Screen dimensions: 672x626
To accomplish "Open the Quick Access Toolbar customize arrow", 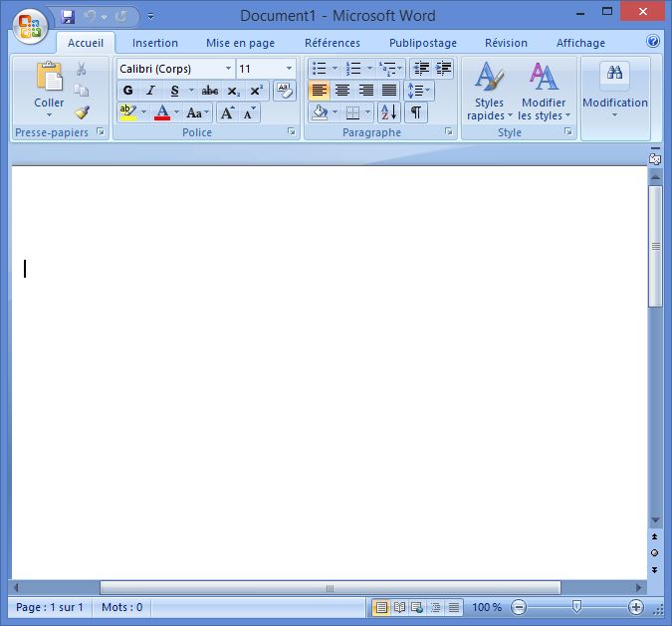I will (x=151, y=17).
